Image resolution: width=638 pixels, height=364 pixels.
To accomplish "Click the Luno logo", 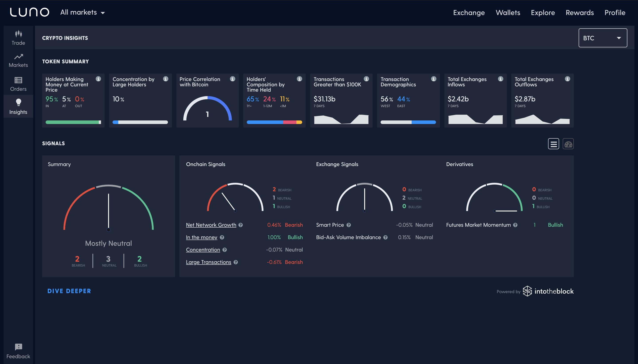I will (x=29, y=12).
